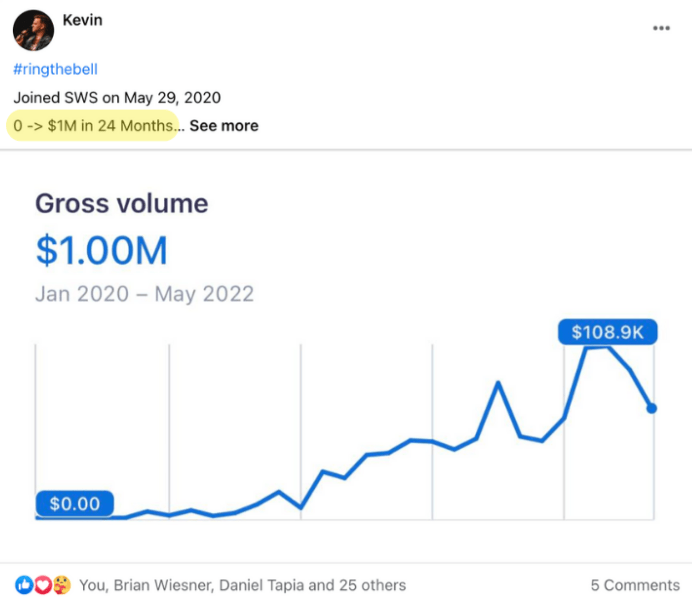Viewport: 692px width, 616px height.
Task: Click the blue Like reaction icon
Action: [24, 585]
